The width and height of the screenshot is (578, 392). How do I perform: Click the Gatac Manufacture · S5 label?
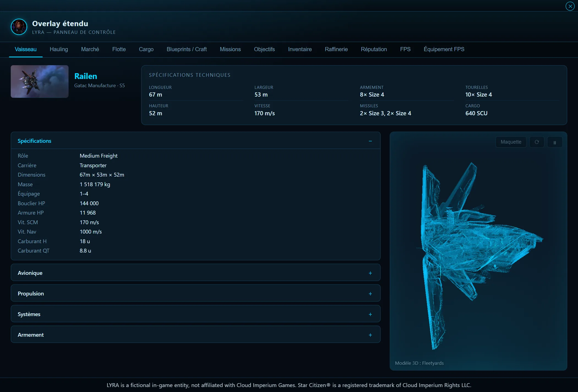99,86
